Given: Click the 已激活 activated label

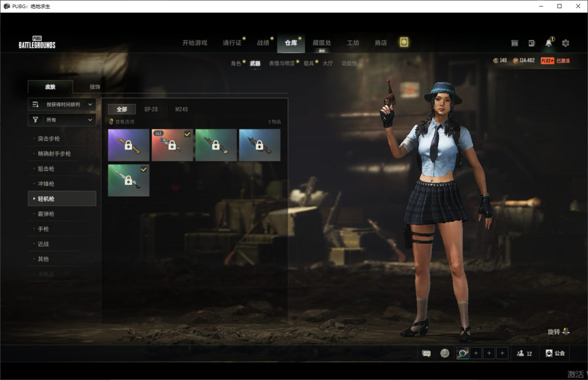Looking at the screenshot, I should [563, 61].
